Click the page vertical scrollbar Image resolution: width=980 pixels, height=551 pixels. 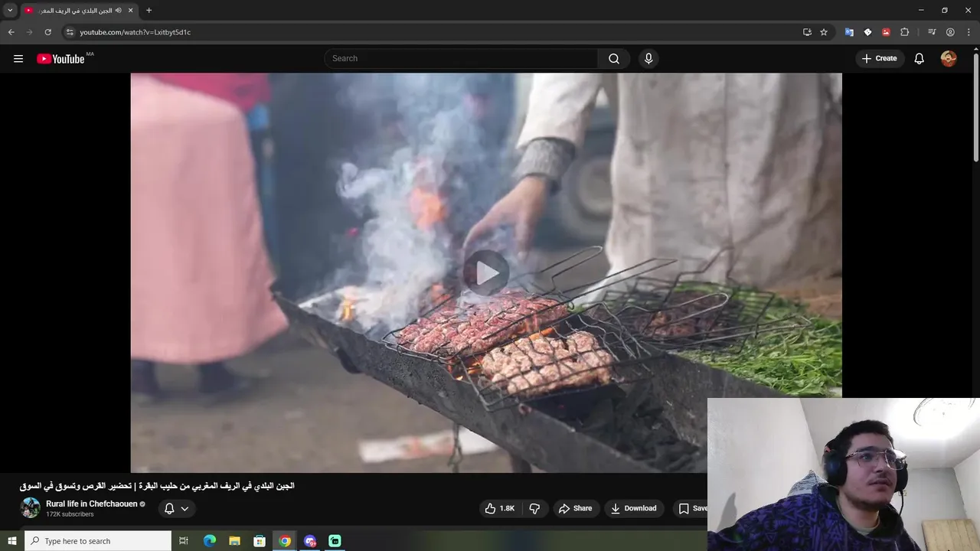pyautogui.click(x=975, y=107)
